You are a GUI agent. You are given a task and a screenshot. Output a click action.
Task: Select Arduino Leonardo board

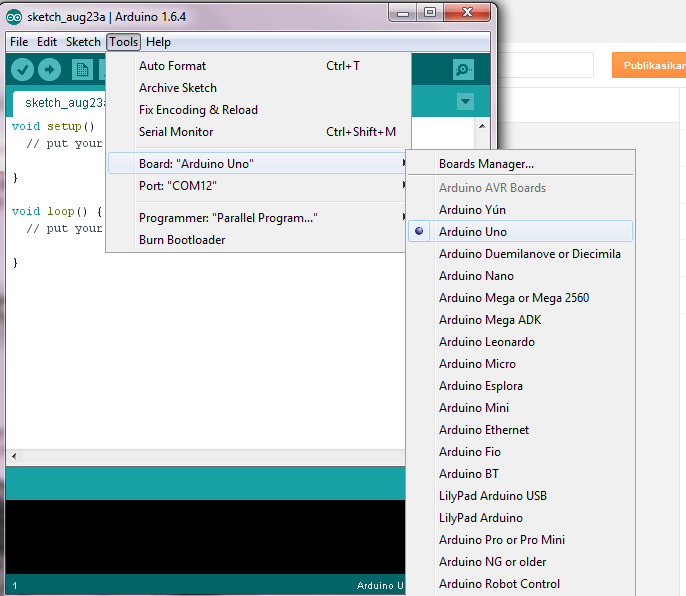[x=520, y=341]
